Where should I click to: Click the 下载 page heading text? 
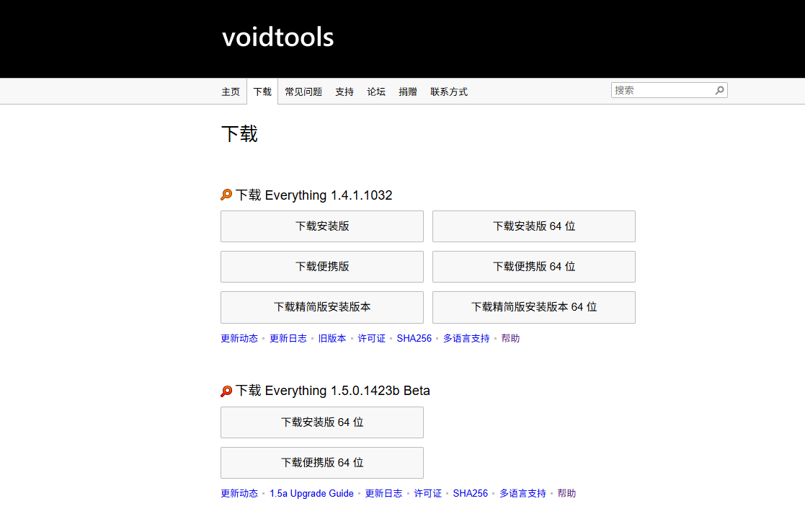click(239, 134)
